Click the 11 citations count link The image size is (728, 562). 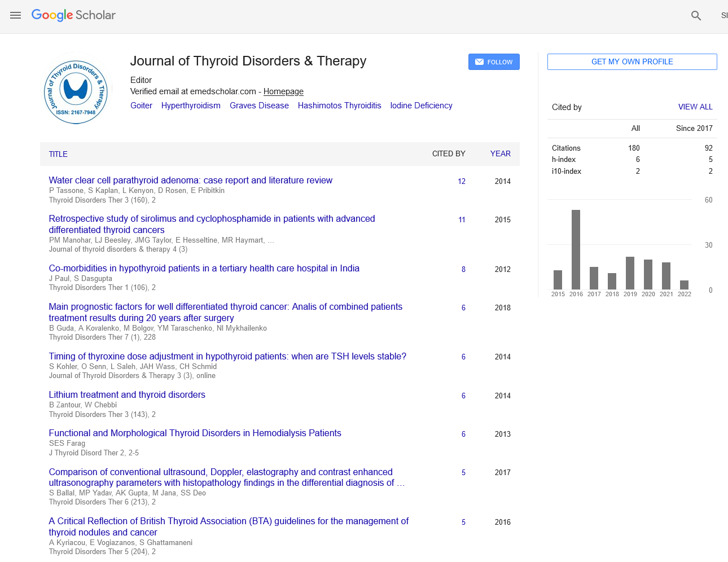[462, 219]
